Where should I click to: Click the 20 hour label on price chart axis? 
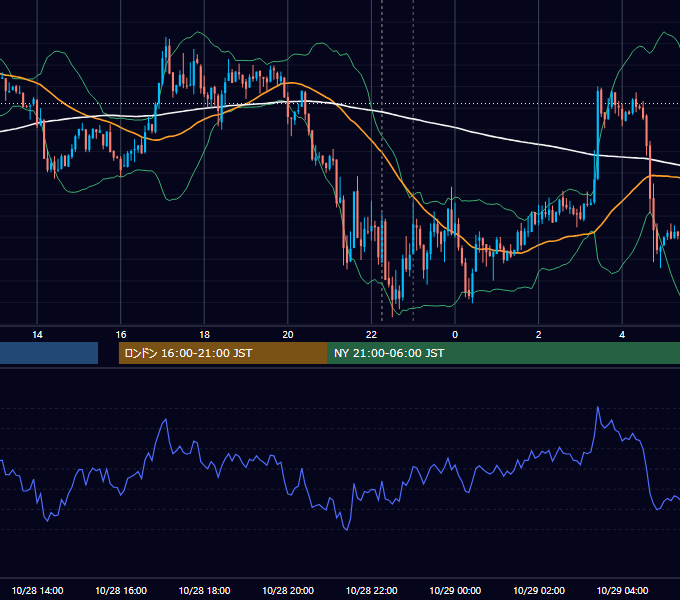[288, 335]
